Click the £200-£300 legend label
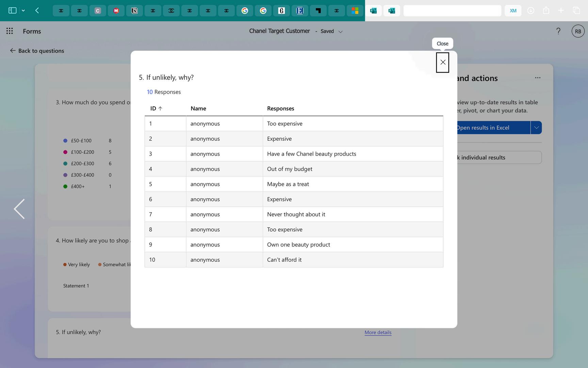The image size is (588, 368). coord(83,164)
